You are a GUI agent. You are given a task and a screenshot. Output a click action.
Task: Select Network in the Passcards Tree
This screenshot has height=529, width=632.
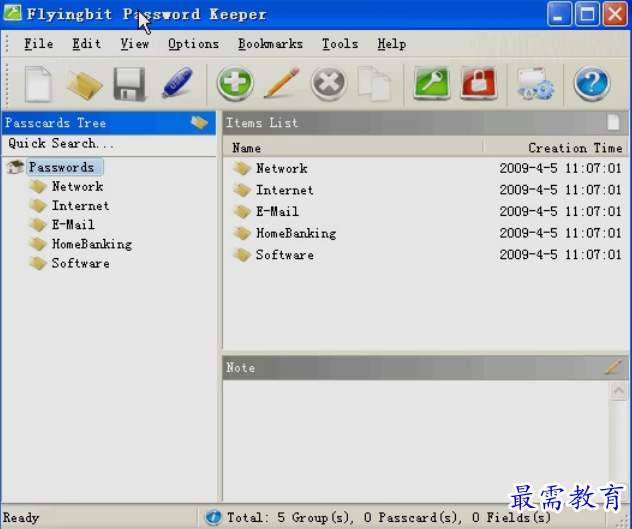click(x=77, y=186)
